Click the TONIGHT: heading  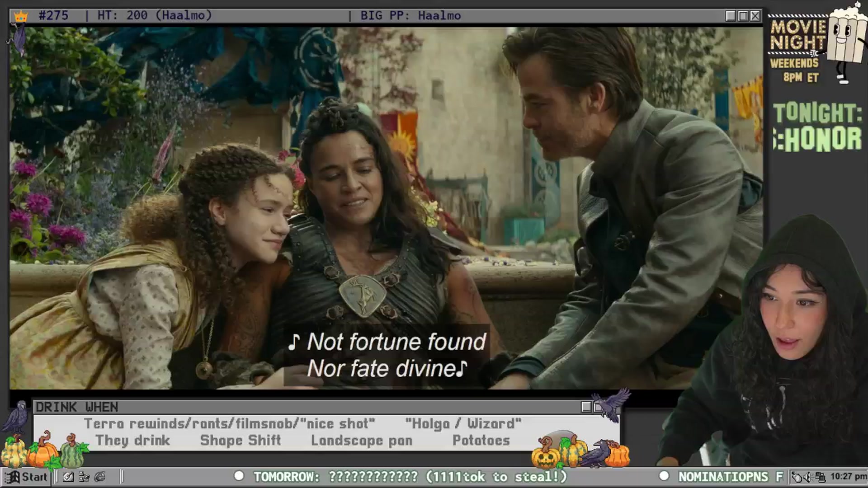(x=817, y=113)
